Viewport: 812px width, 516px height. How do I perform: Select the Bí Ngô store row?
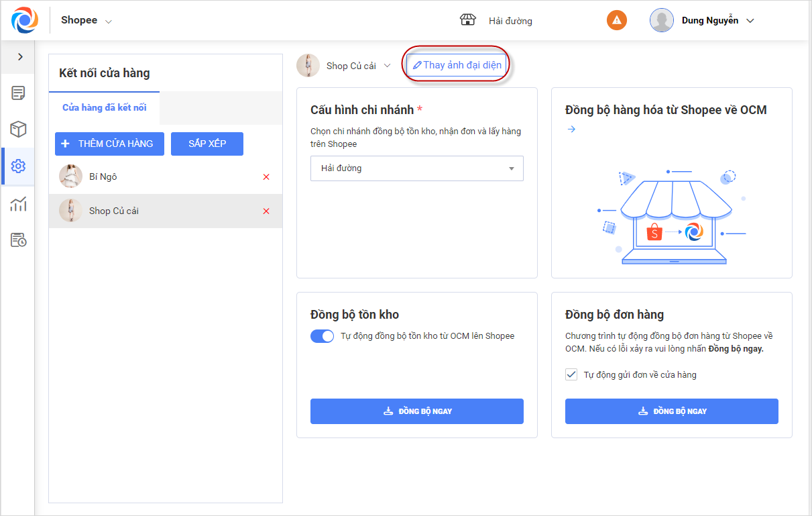pyautogui.click(x=166, y=177)
